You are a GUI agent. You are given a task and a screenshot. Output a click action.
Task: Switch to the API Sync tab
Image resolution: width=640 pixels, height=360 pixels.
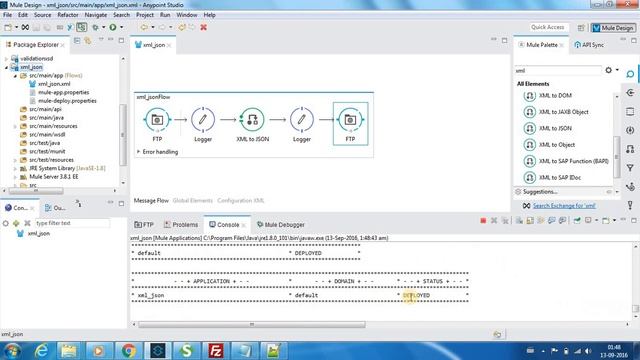(589, 45)
